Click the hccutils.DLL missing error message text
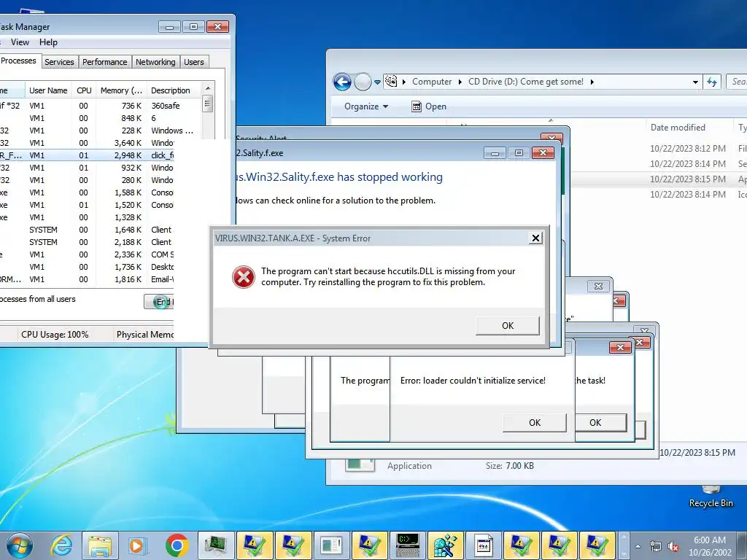Viewport: 747px width, 560px height. pyautogui.click(x=388, y=276)
